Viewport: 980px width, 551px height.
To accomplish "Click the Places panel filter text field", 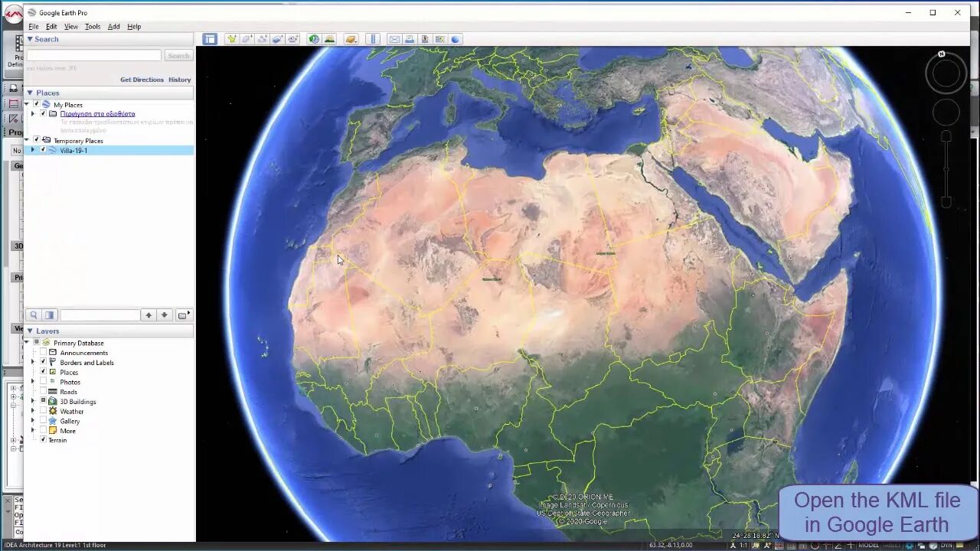I will click(100, 315).
